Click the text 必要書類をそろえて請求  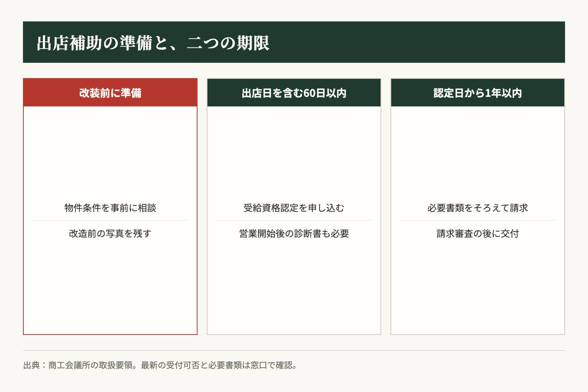478,208
